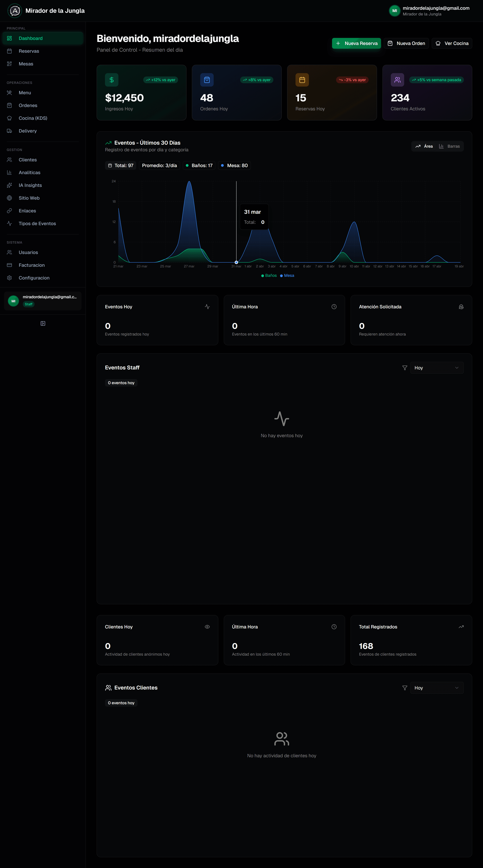Click the filter funnel icon in Eventos Staff

[405, 368]
